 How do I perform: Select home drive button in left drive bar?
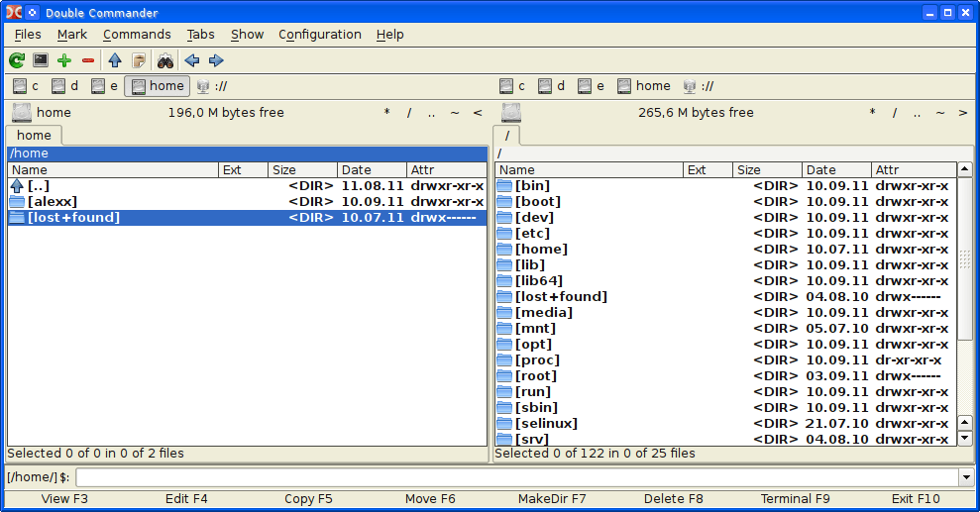pyautogui.click(x=158, y=86)
